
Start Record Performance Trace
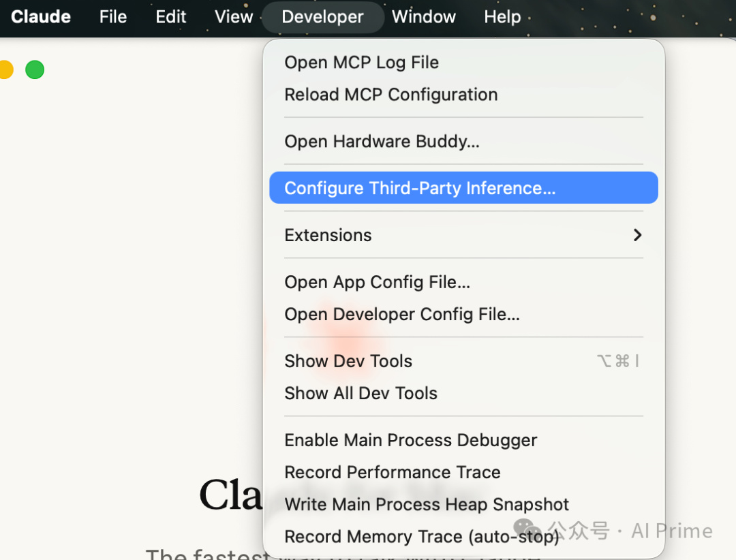pyautogui.click(x=392, y=472)
